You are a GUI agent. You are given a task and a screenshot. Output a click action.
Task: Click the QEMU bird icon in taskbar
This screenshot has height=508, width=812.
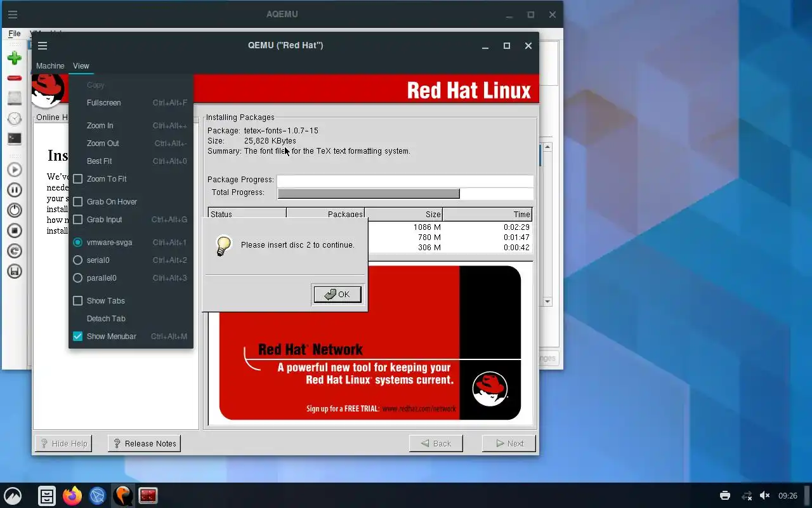(x=122, y=496)
